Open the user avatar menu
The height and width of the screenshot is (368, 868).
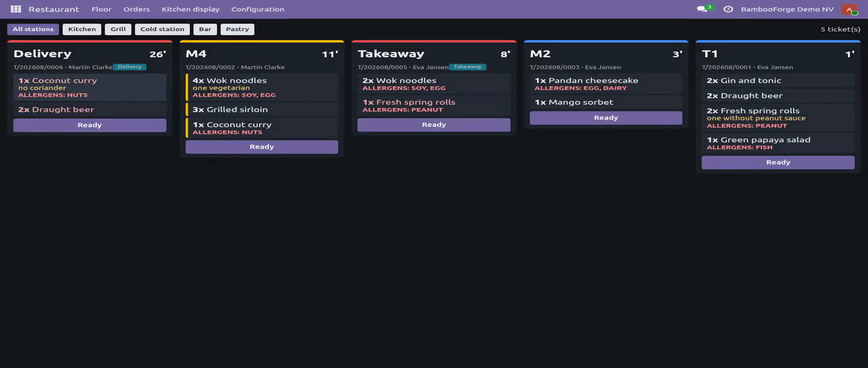[x=850, y=10]
